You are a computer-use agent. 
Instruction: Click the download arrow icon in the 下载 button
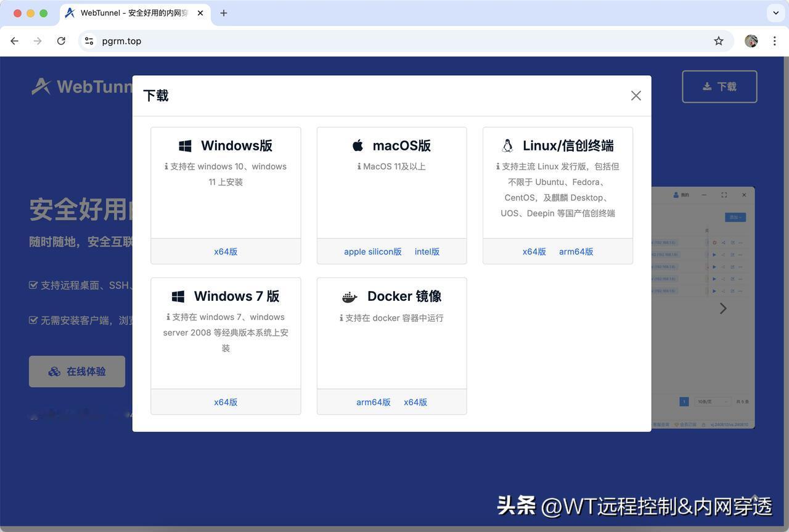(706, 86)
